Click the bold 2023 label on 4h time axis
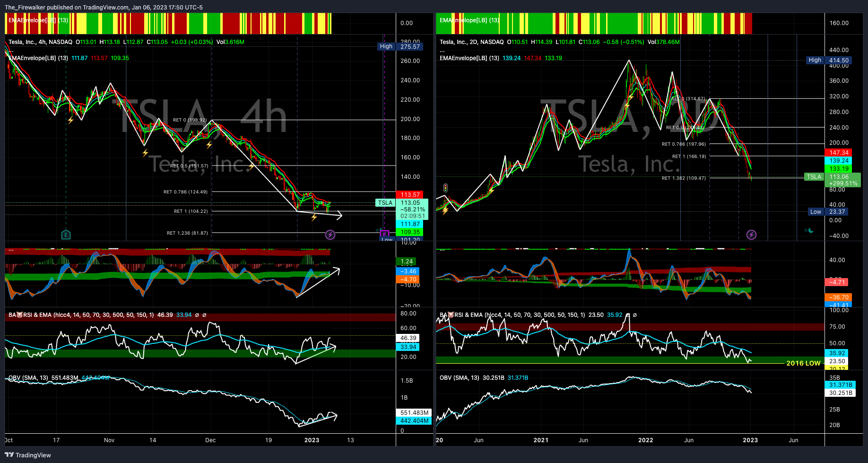Screen dimensions: 868x463 click(x=312, y=440)
